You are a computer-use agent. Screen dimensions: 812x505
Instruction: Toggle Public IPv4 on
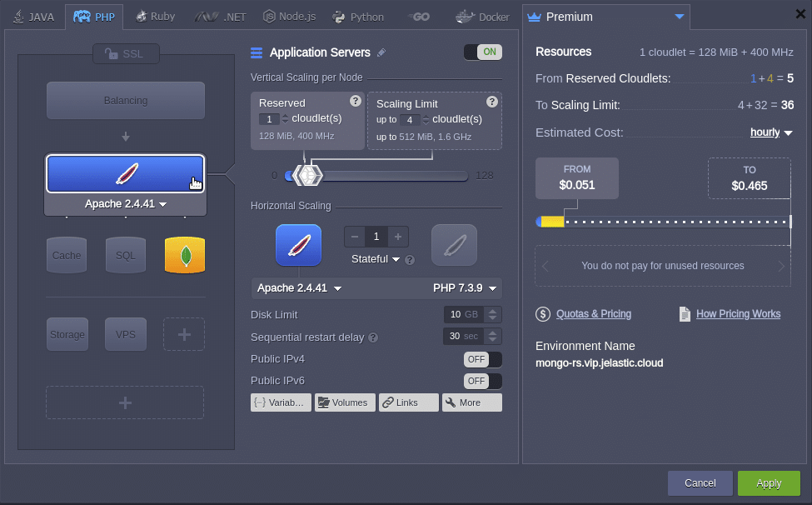click(x=483, y=359)
